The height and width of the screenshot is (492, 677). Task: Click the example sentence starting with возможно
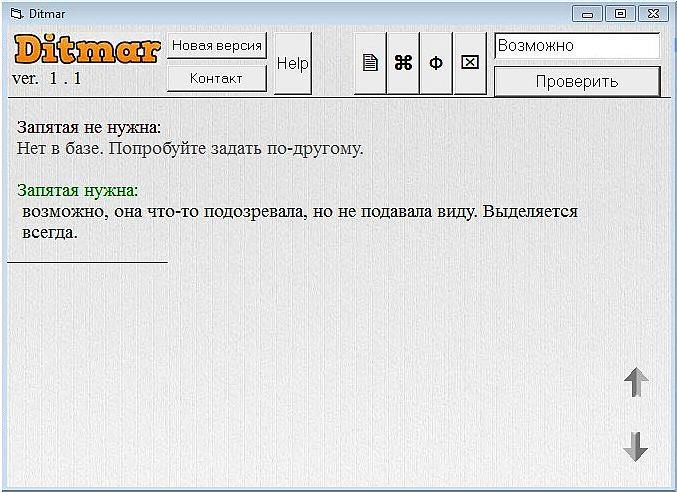pos(299,212)
